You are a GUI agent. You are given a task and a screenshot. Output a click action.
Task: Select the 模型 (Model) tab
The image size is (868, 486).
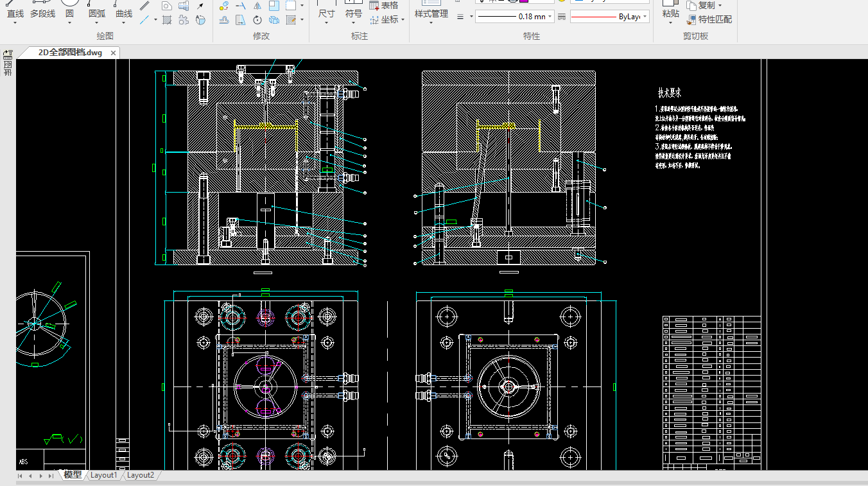(x=73, y=475)
